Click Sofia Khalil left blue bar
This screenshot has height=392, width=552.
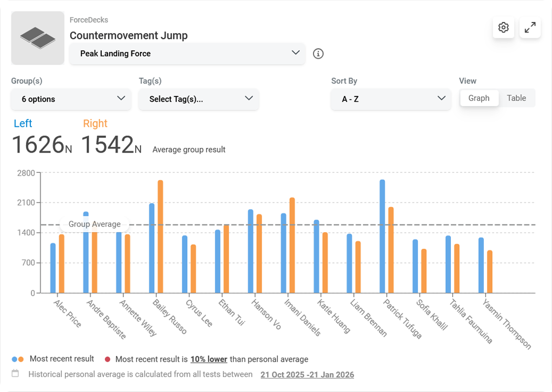pyautogui.click(x=415, y=266)
